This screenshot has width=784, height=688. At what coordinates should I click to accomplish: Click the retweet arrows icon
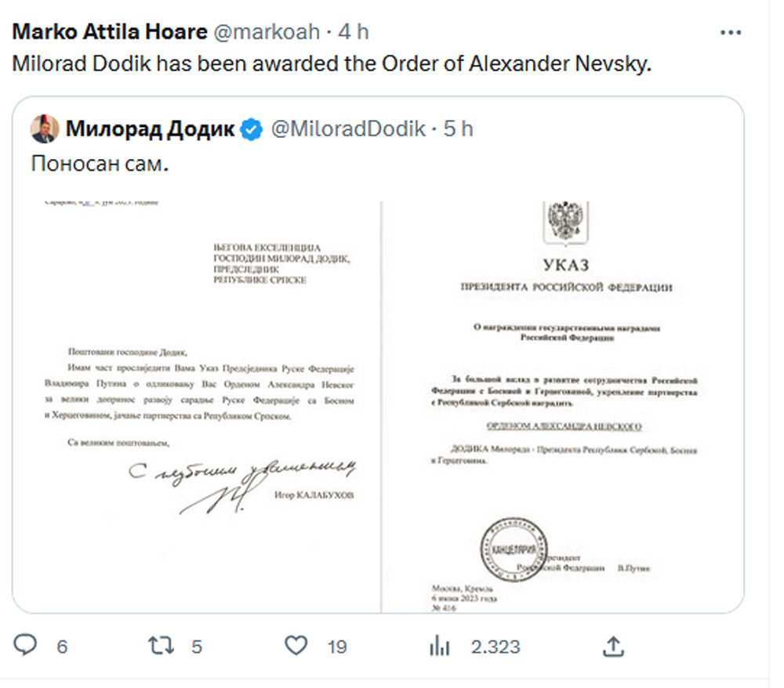[161, 646]
